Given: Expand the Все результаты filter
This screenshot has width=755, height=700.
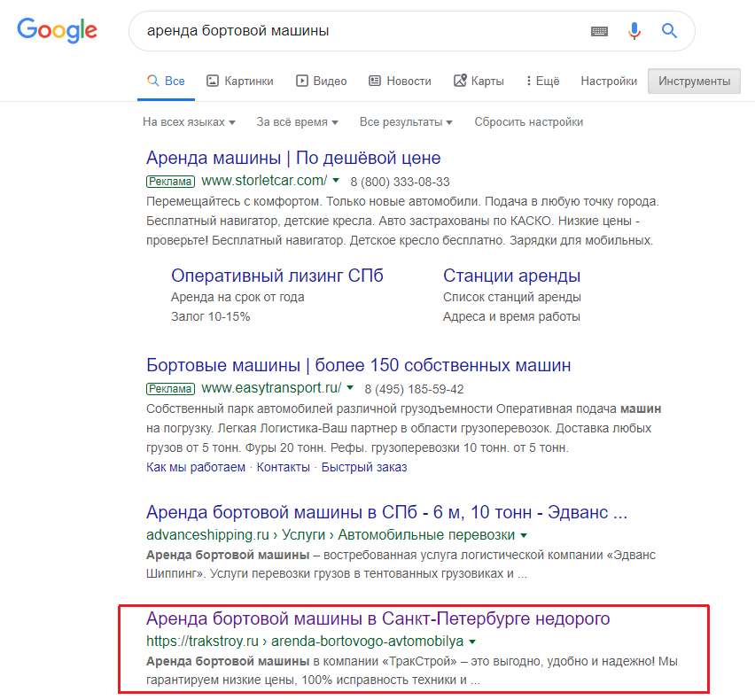Looking at the screenshot, I should pyautogui.click(x=406, y=122).
